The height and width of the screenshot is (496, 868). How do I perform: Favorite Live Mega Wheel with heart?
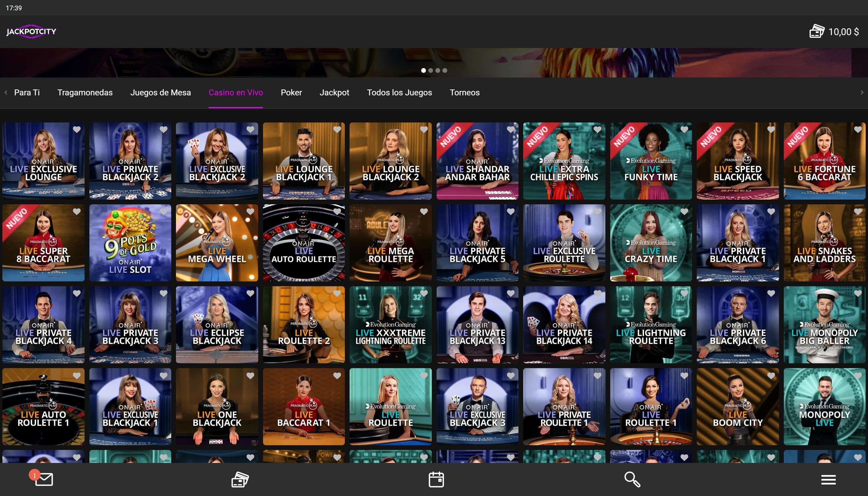click(250, 212)
